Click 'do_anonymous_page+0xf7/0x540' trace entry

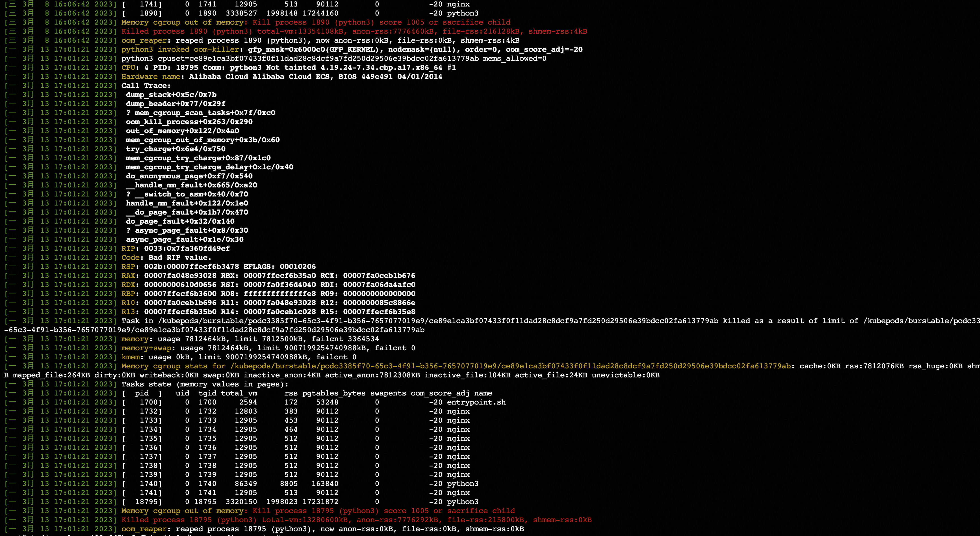[189, 176]
